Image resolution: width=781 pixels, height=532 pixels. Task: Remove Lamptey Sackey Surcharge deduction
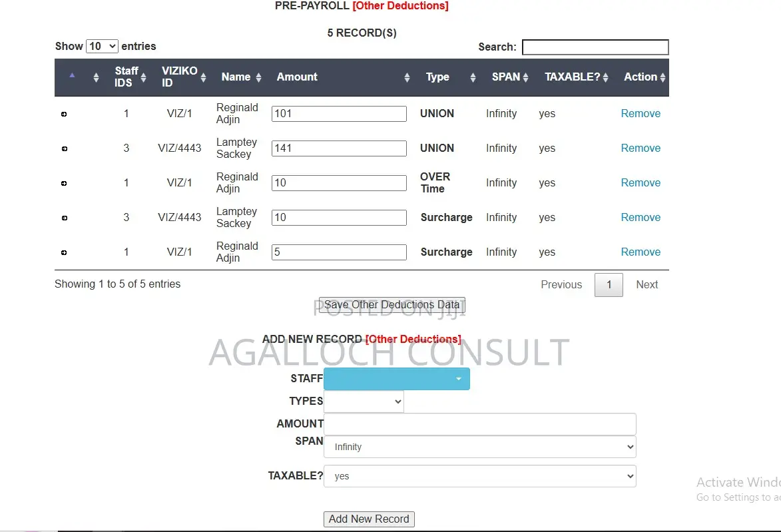pos(641,218)
